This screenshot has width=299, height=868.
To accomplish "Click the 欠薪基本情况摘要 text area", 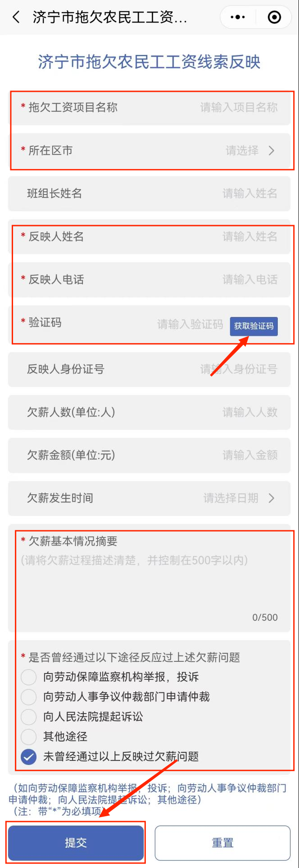I will pyautogui.click(x=149, y=581).
